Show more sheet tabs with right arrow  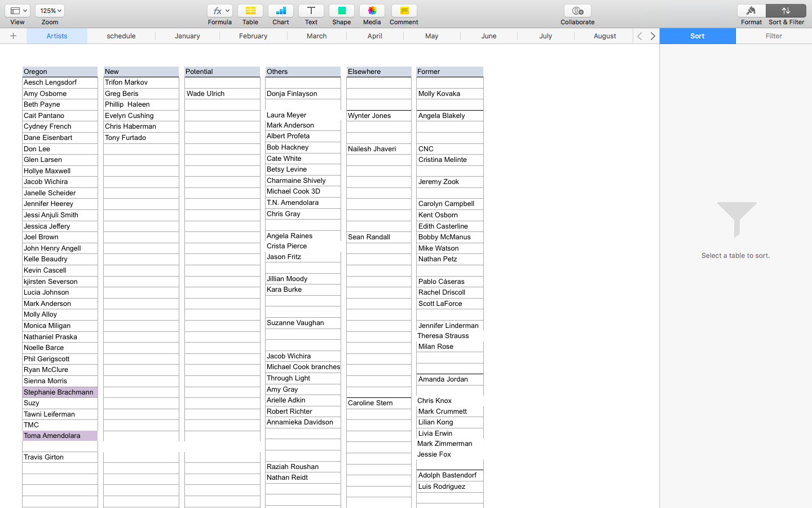pyautogui.click(x=653, y=36)
